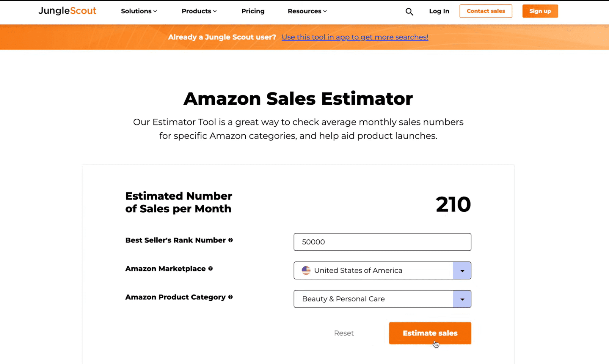The image size is (609, 364).
Task: Click Log In in the header
Action: point(439,11)
